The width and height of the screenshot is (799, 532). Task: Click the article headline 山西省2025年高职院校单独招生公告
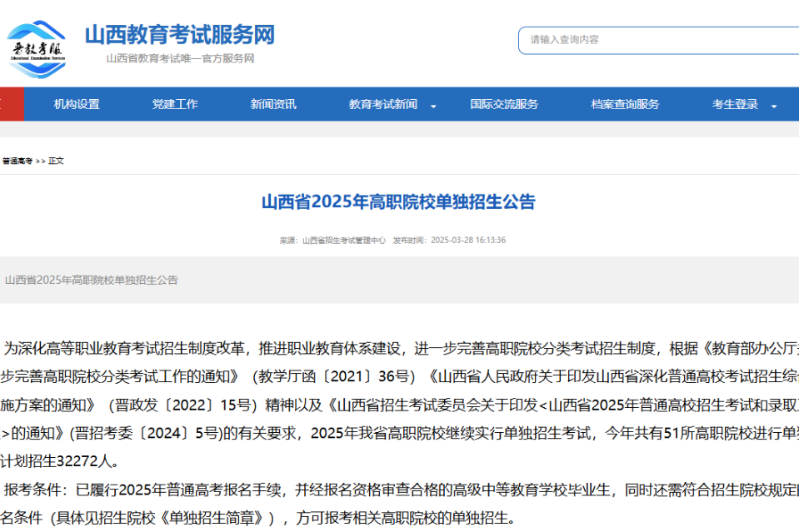(398, 202)
